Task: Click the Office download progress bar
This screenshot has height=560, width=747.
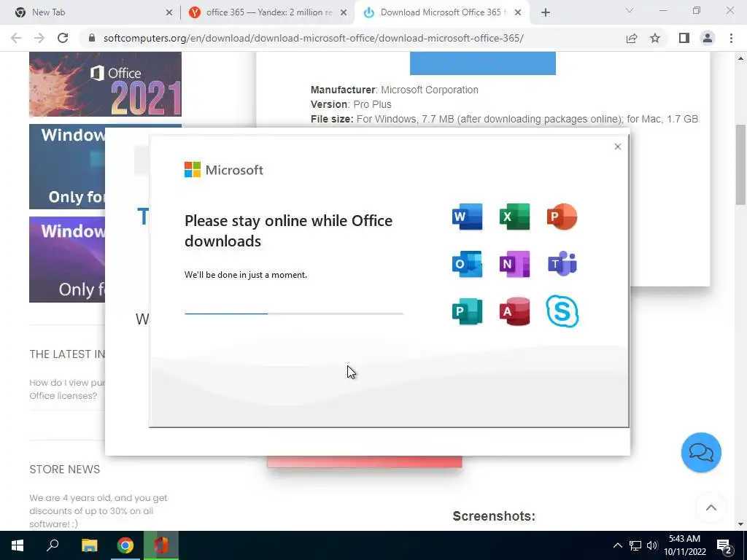Action: coord(294,314)
